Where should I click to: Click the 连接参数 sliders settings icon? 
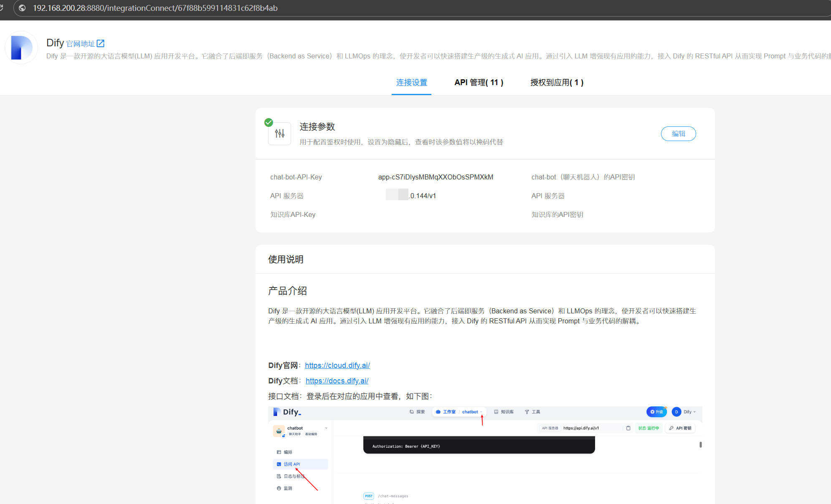tap(279, 134)
